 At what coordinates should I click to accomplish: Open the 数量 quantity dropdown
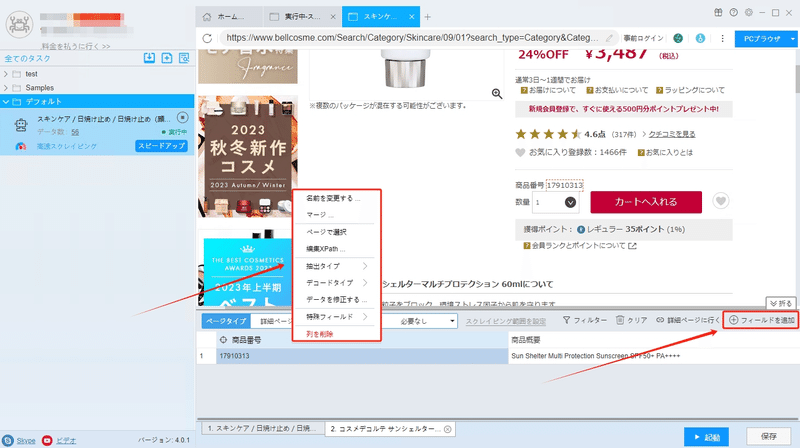coord(570,203)
